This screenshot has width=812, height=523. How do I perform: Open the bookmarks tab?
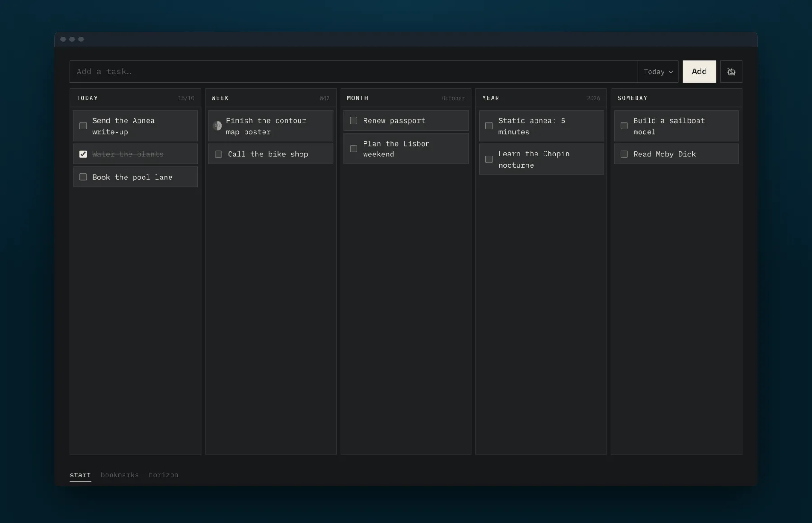point(120,475)
